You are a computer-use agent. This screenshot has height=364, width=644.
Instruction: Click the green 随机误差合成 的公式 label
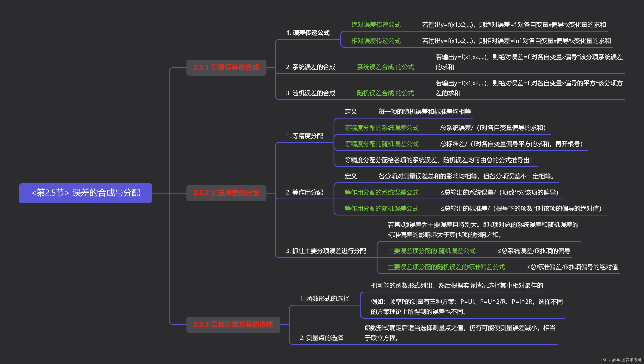[x=386, y=93]
